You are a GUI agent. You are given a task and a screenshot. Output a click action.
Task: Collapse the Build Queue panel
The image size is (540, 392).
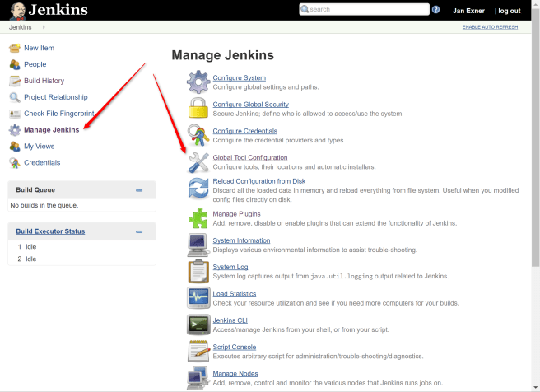coord(139,190)
